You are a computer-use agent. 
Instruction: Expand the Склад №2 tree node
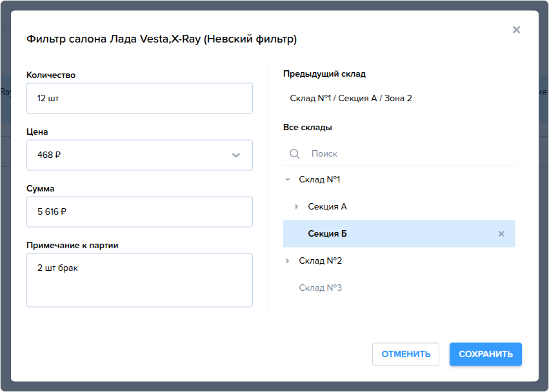288,260
